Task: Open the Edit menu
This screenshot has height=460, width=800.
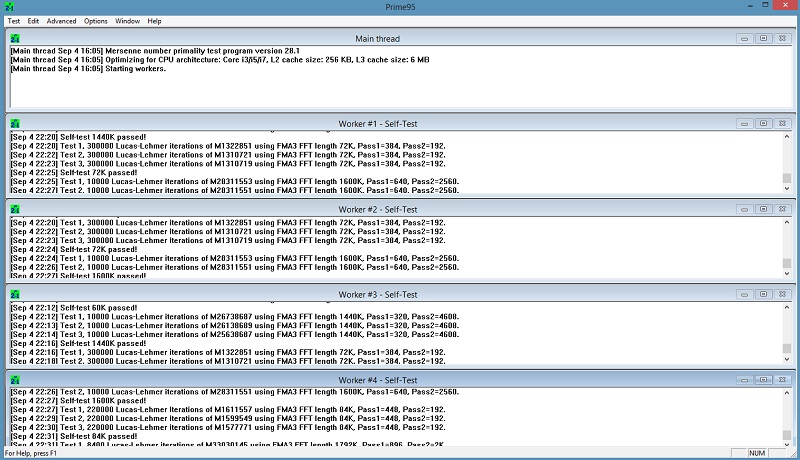Action: 33,21
